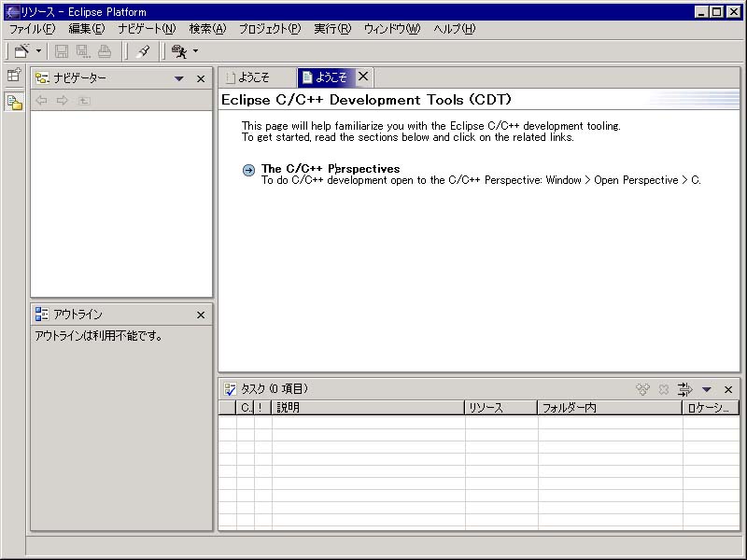The height and width of the screenshot is (560, 747).
Task: Close the タスク view
Action: [x=728, y=389]
